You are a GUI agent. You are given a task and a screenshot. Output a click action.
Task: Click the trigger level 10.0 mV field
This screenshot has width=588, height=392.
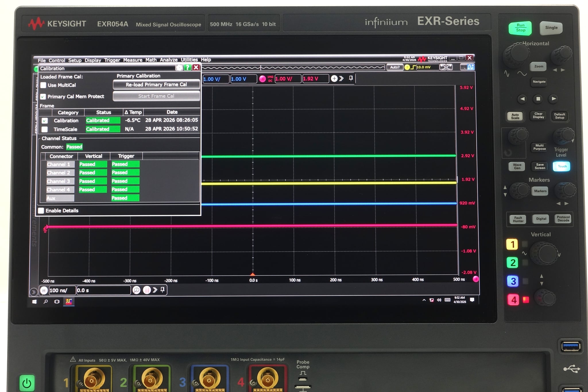pos(428,67)
